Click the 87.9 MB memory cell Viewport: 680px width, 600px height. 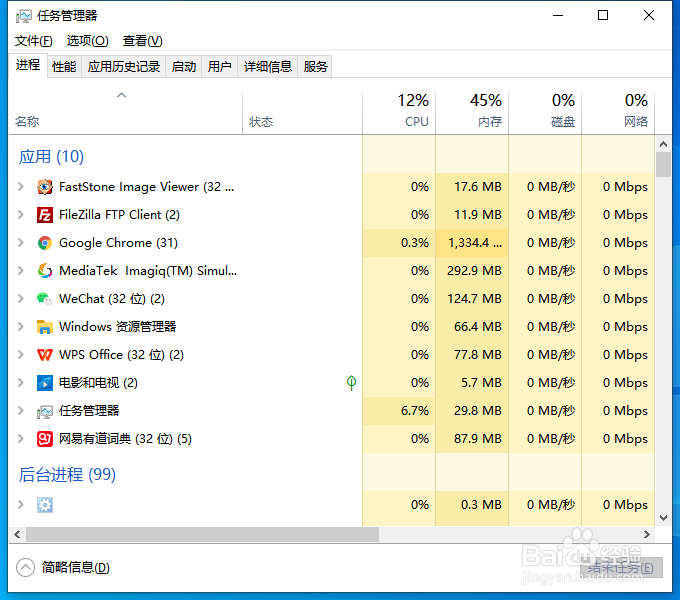pyautogui.click(x=472, y=439)
